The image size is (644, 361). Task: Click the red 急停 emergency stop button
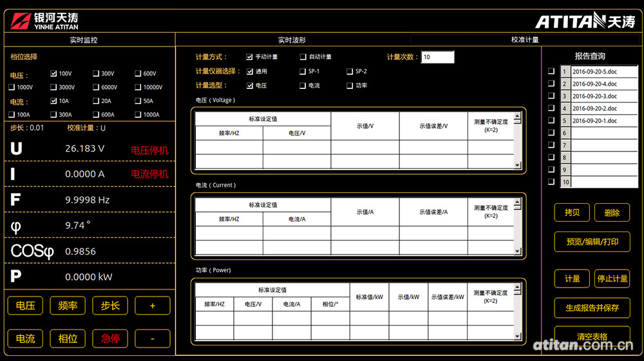pyautogui.click(x=110, y=338)
